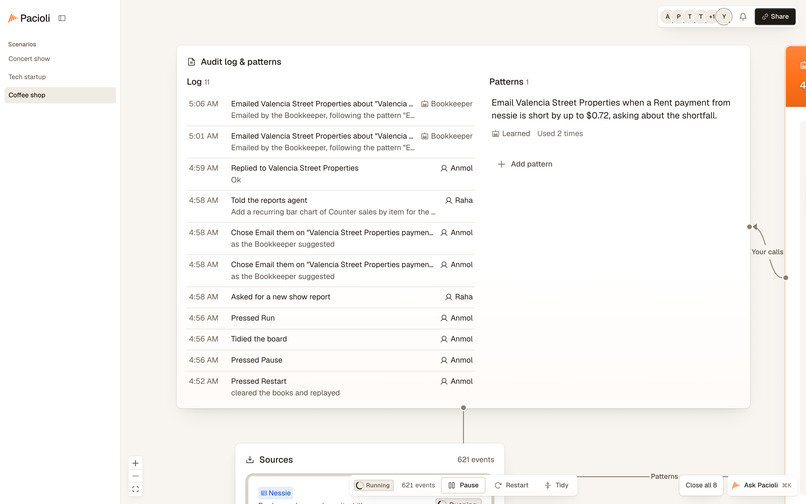The width and height of the screenshot is (806, 504).
Task: Click the Audit log document icon
Action: point(191,62)
